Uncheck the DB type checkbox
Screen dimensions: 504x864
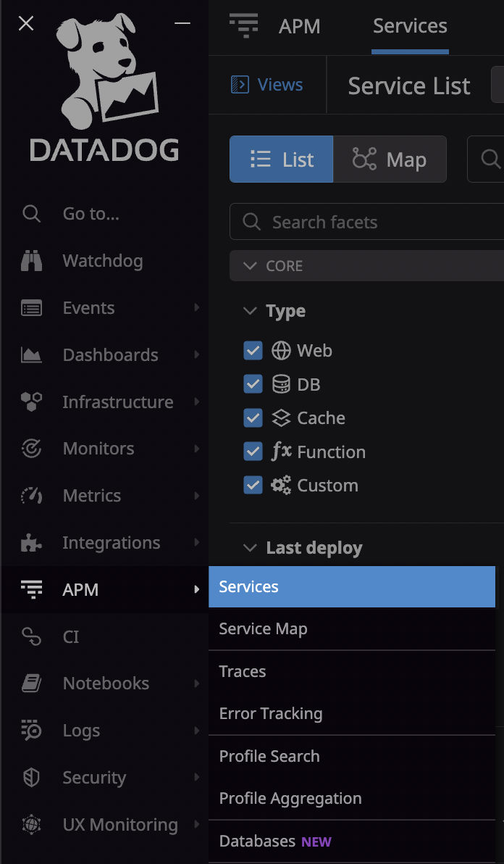(253, 384)
